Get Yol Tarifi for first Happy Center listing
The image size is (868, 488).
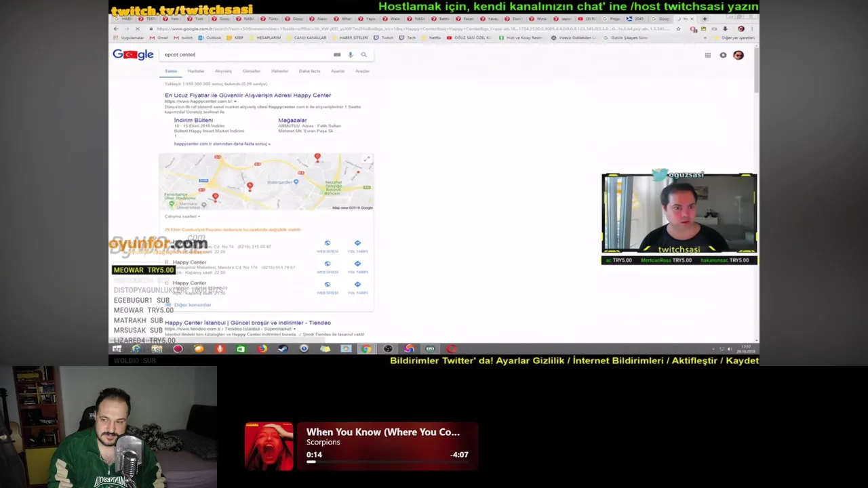point(357,245)
